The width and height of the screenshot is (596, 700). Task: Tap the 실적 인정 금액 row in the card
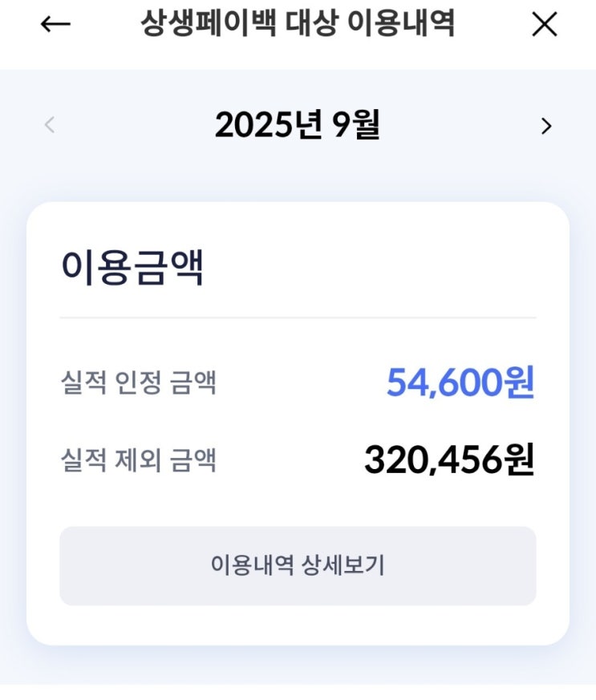(298, 382)
